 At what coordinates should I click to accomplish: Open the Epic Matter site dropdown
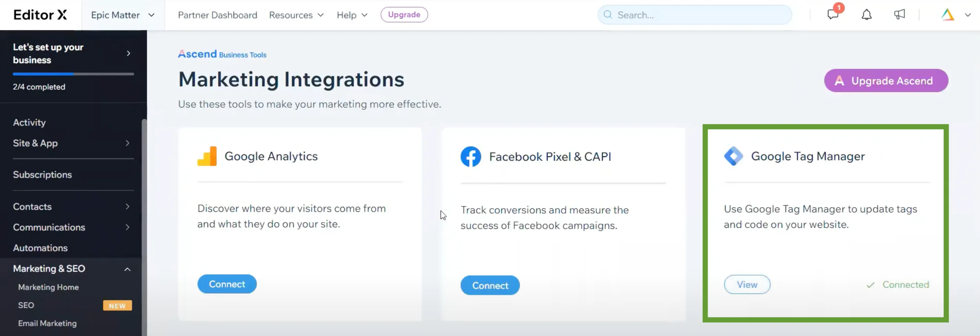[123, 15]
